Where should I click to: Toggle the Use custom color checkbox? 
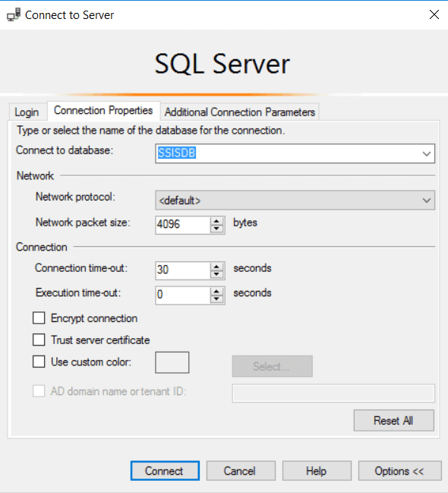click(39, 362)
